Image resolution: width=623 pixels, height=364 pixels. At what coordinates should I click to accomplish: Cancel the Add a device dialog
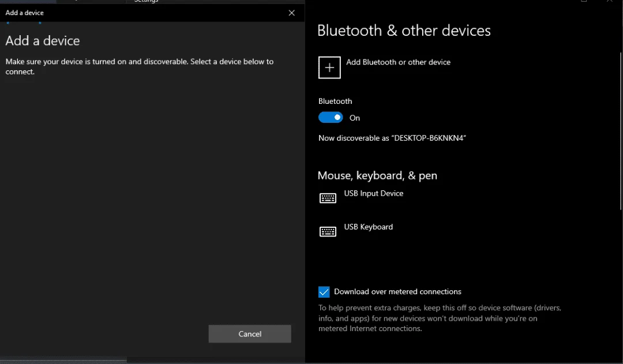click(250, 334)
